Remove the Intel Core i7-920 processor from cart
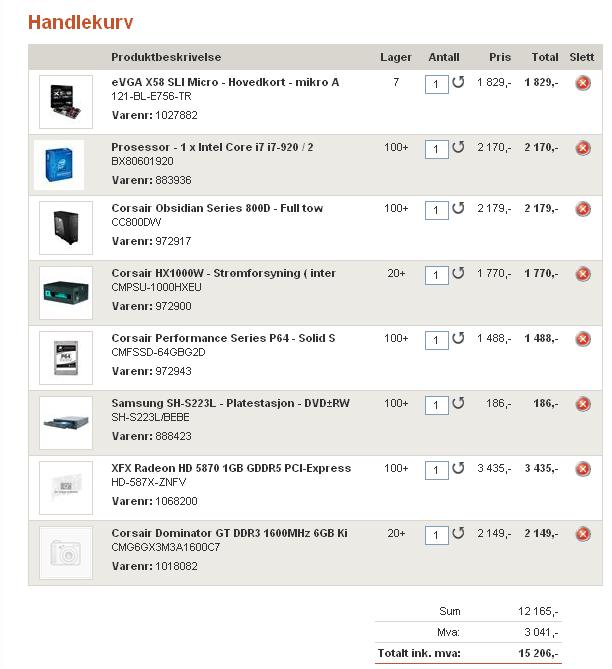 [583, 148]
